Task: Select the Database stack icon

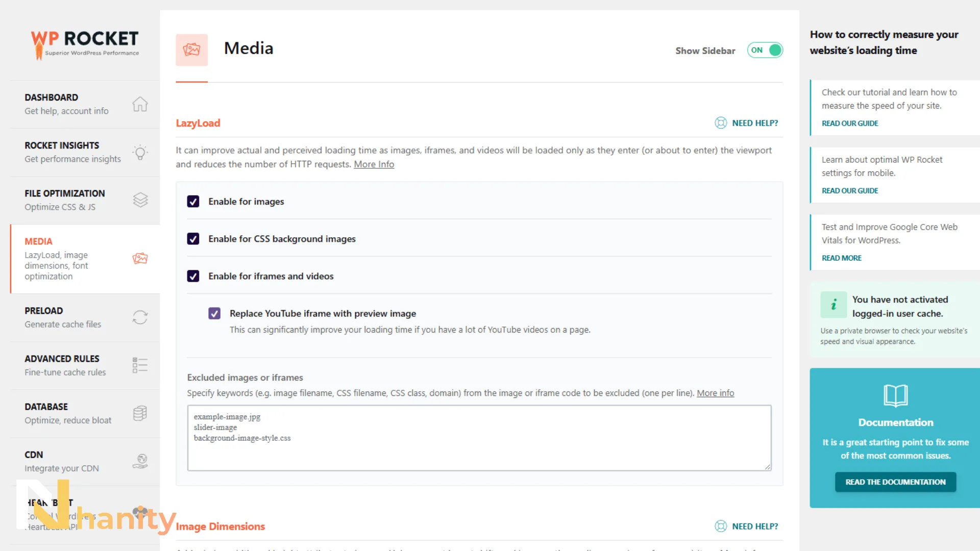Action: (140, 413)
